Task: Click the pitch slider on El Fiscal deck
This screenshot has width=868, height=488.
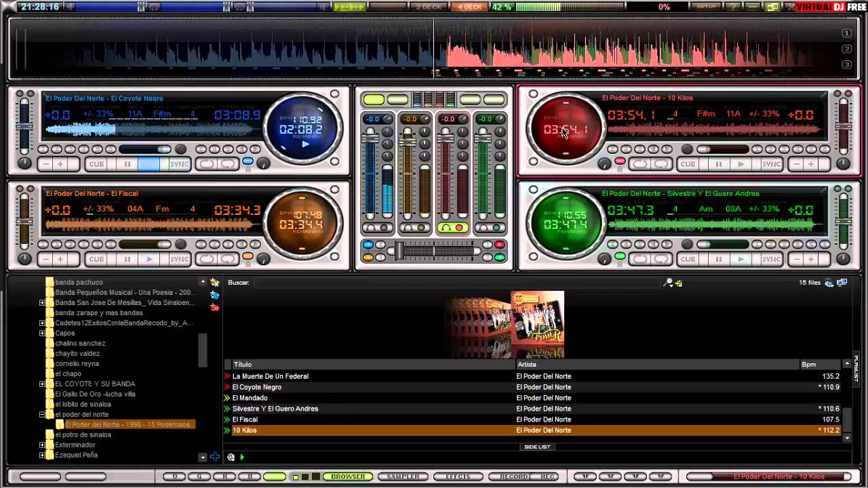Action: tap(25, 222)
